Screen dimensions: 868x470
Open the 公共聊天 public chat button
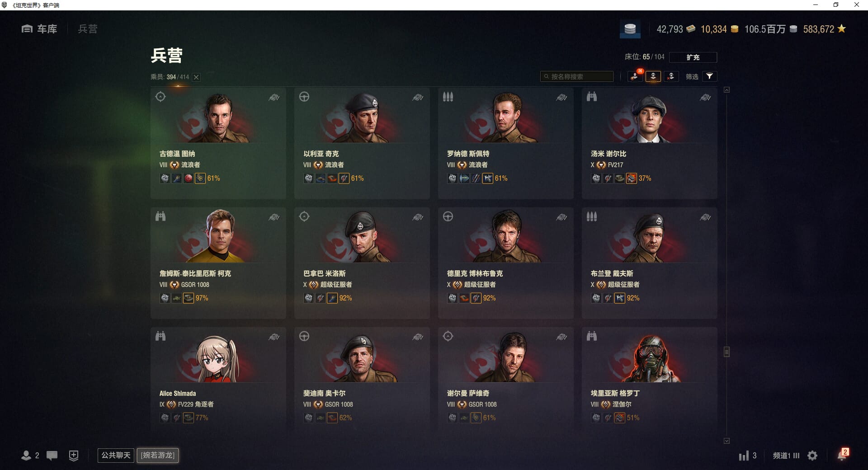pyautogui.click(x=116, y=455)
